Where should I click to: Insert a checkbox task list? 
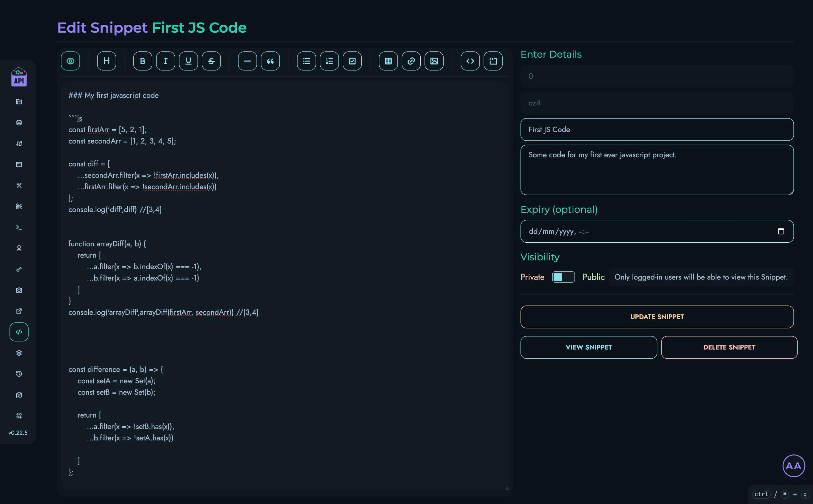(352, 61)
